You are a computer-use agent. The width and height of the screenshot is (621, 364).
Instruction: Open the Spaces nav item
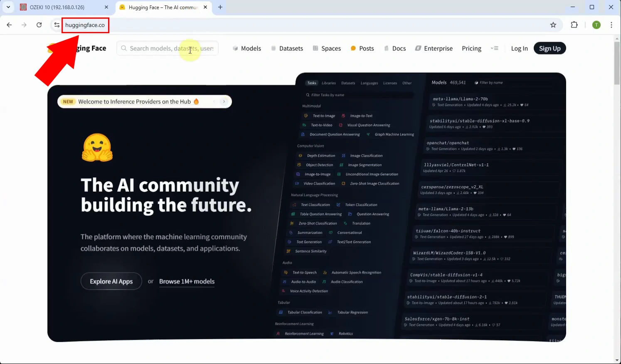327,48
